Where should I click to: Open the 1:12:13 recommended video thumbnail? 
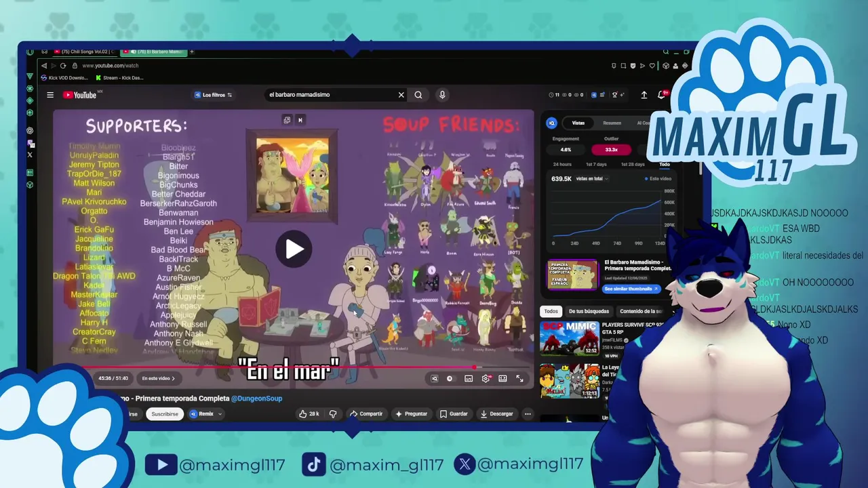pos(570,381)
